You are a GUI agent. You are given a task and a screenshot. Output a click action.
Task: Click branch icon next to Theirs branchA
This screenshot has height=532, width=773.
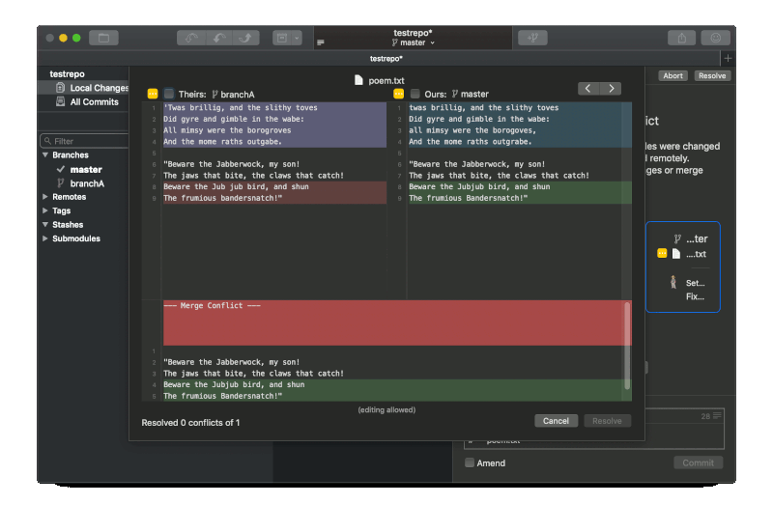coord(215,94)
